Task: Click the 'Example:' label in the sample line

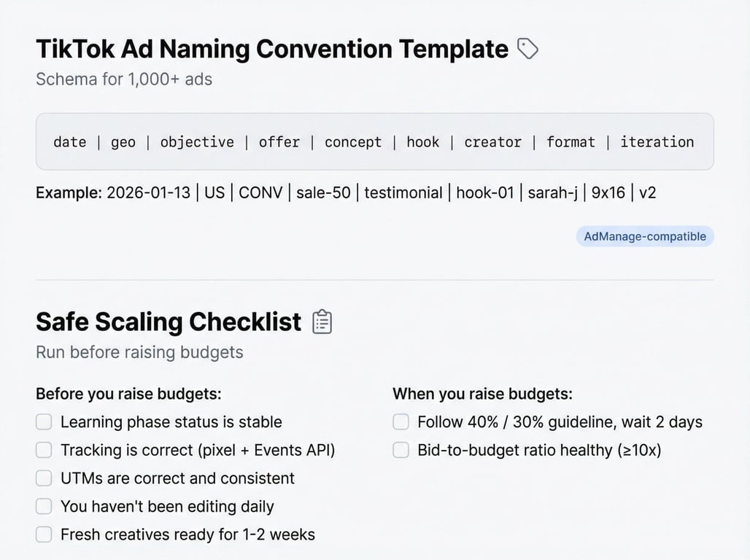Action: coord(69,193)
